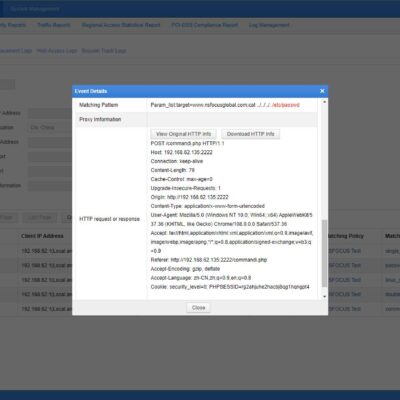The width and height of the screenshot is (400, 400).
Task: Open the Regional Access Statistics Report tab
Action: 121,25
